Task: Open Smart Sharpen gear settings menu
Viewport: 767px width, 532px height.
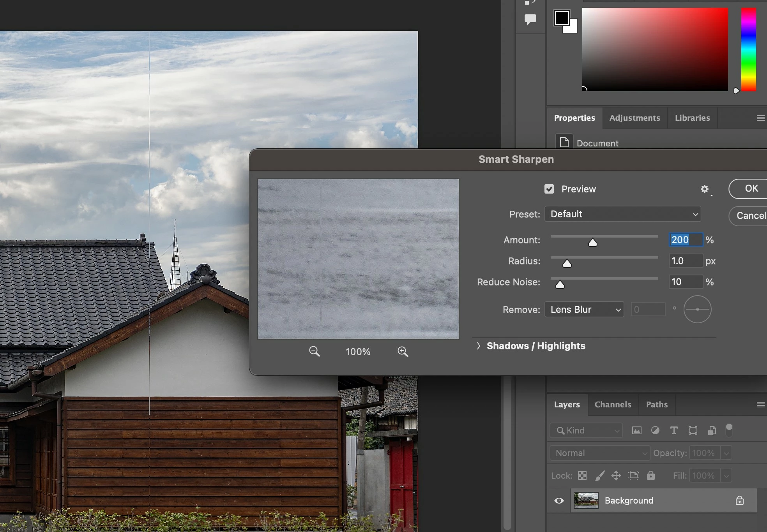Action: pyautogui.click(x=705, y=189)
